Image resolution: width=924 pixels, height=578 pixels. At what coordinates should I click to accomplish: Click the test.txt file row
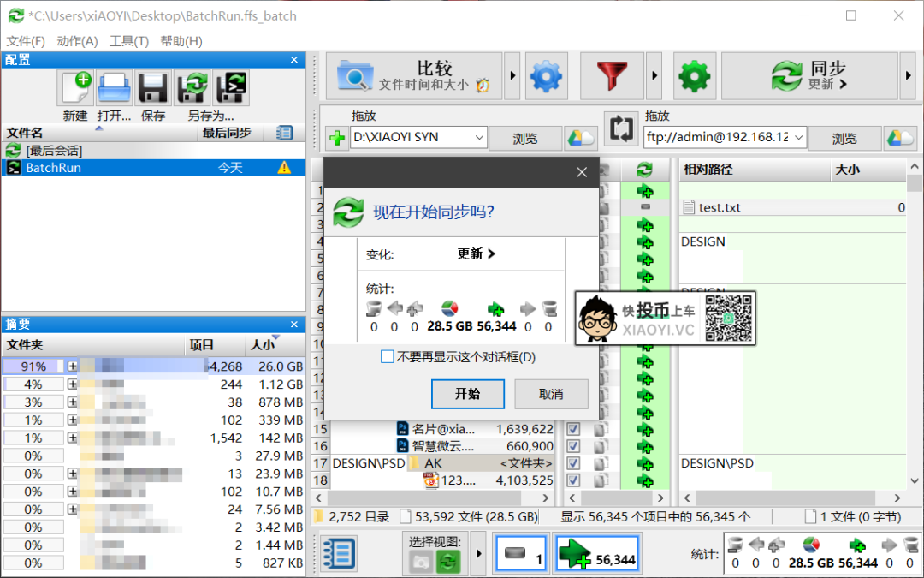[792, 207]
